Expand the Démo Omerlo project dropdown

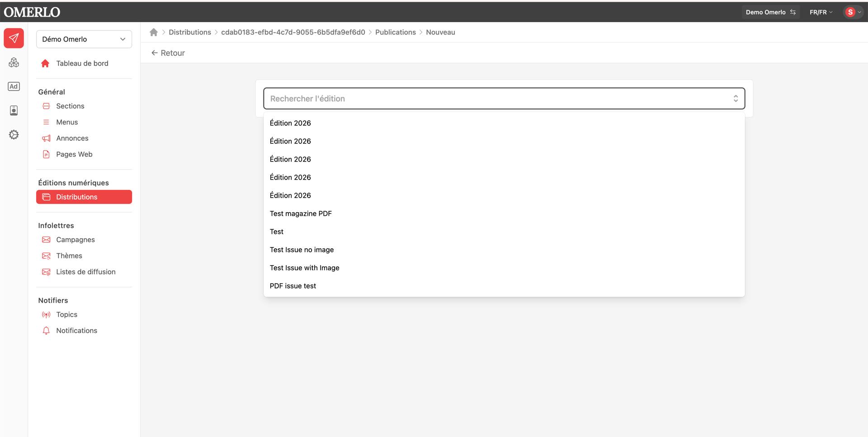click(84, 39)
